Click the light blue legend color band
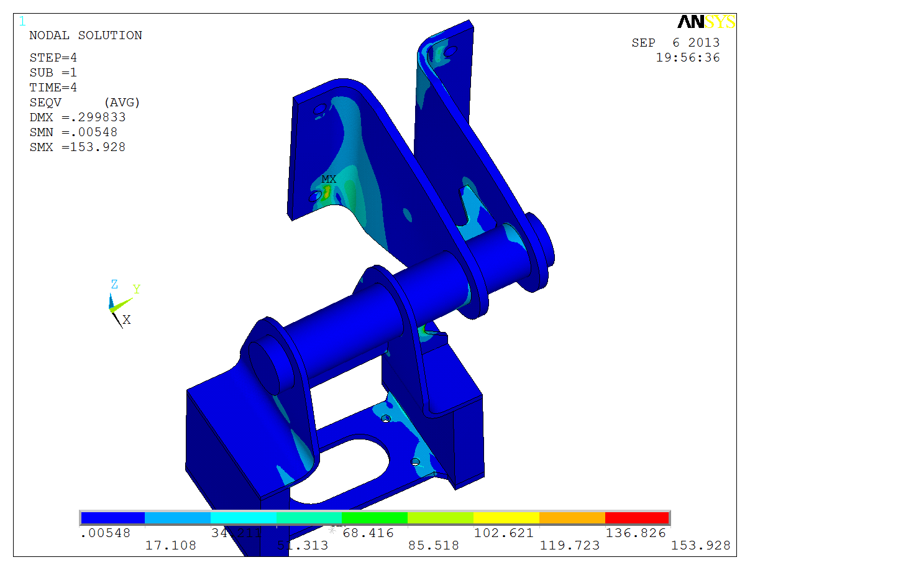Screen dimensions: 924x570 (178, 518)
